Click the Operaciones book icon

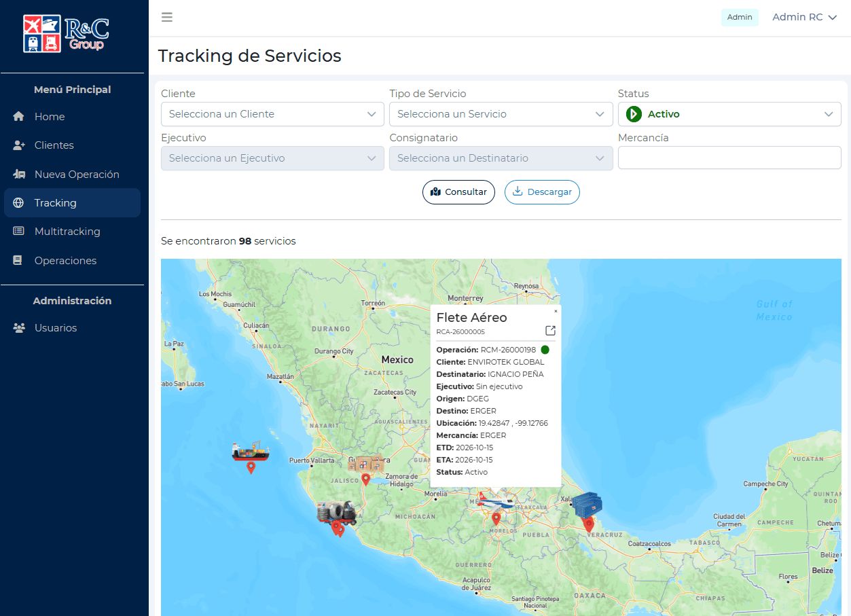tap(18, 261)
